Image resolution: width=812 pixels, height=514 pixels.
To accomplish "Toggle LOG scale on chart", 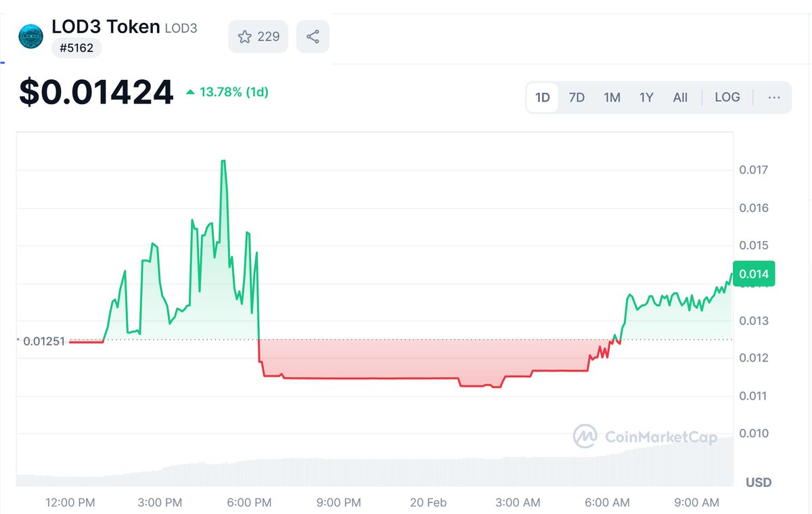I will (x=727, y=98).
